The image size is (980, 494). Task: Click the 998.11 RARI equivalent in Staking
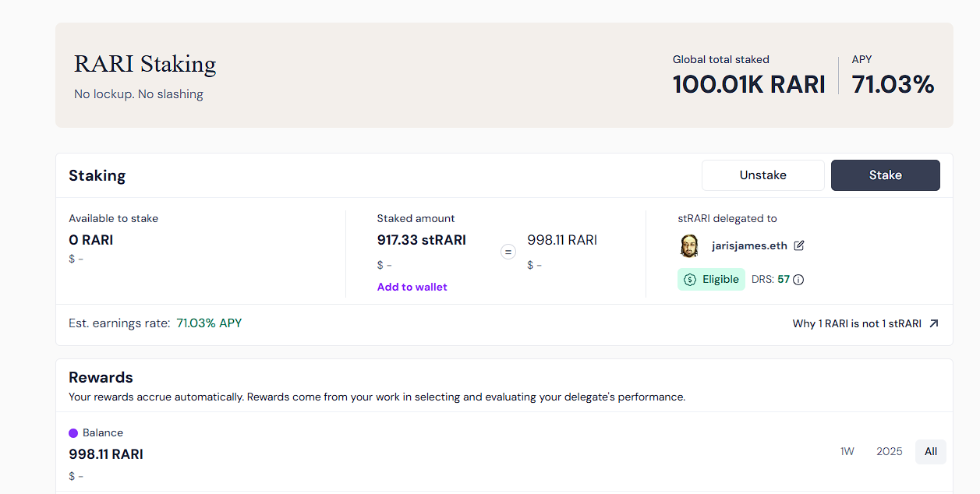point(562,240)
